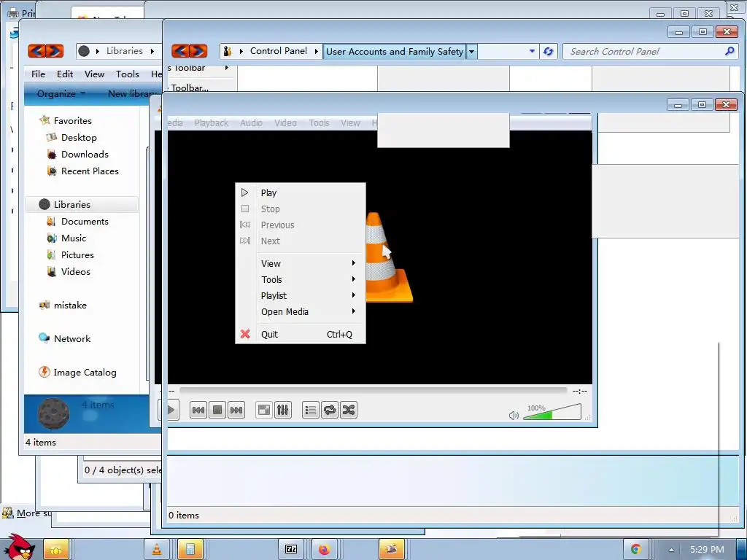This screenshot has width=747, height=560.
Task: Click User Accounts and Family Safety breadcrumb
Action: [395, 52]
